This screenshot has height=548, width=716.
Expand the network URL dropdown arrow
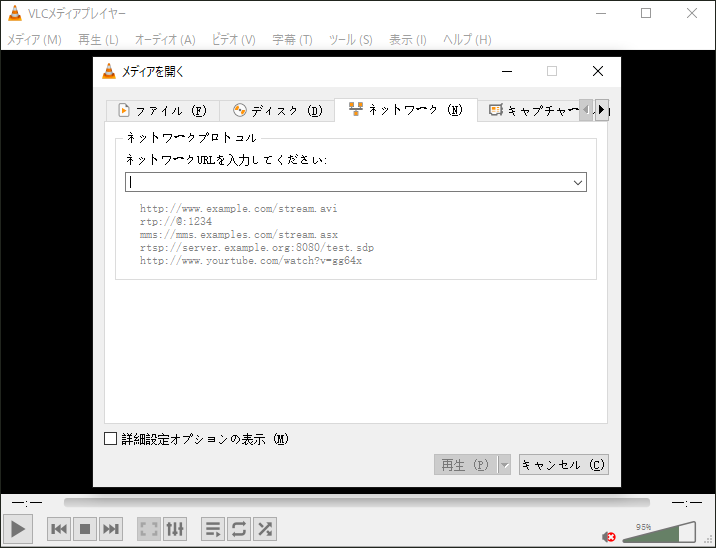[x=578, y=183]
